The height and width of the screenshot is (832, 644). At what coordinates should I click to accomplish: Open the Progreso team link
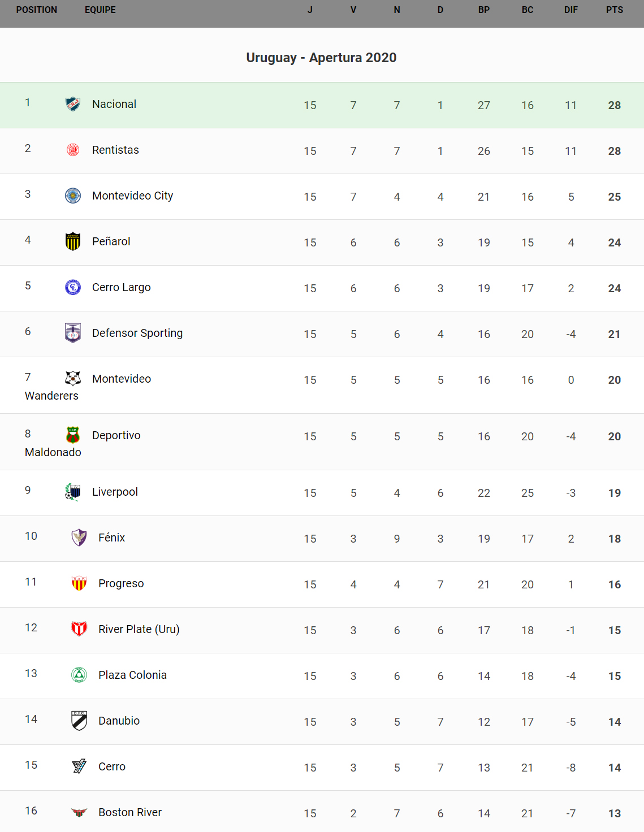point(121,583)
